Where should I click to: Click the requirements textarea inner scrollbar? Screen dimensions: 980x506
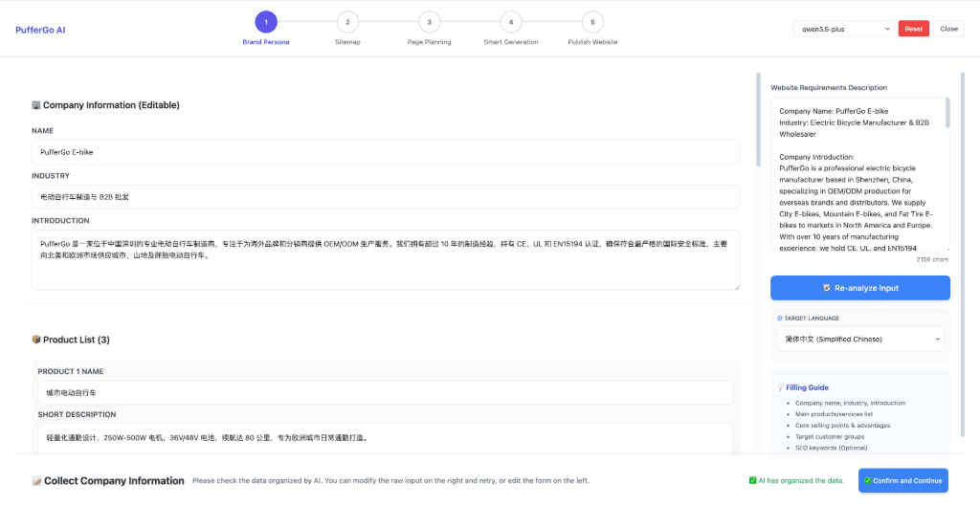pos(947,113)
